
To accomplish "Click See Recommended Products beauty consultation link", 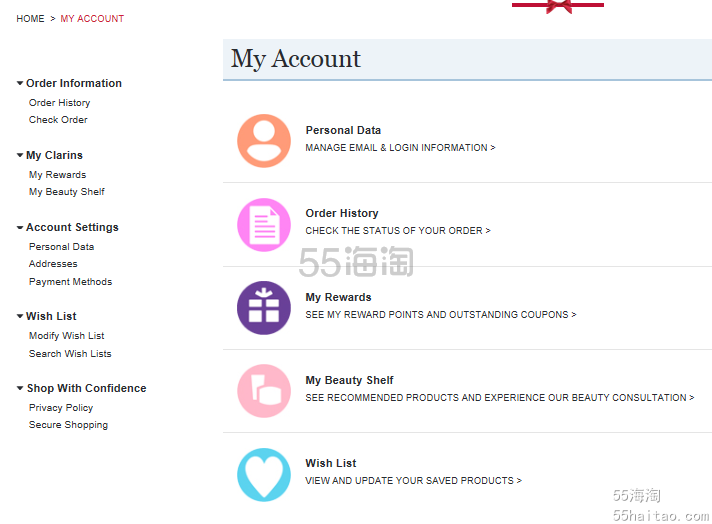I will 499,398.
